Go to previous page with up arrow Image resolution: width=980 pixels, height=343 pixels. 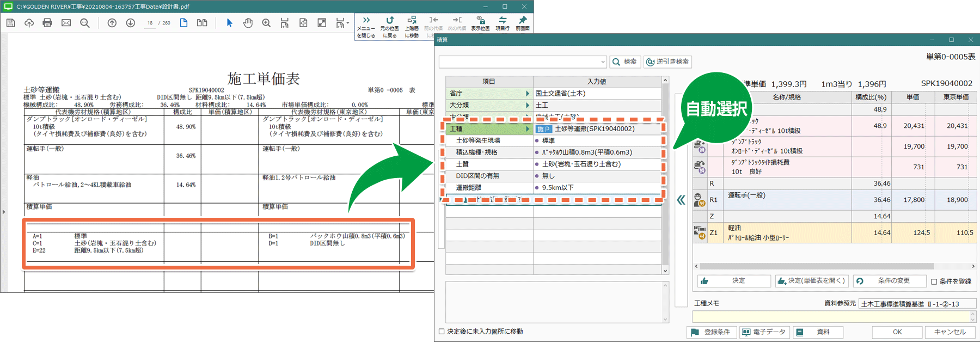click(112, 23)
